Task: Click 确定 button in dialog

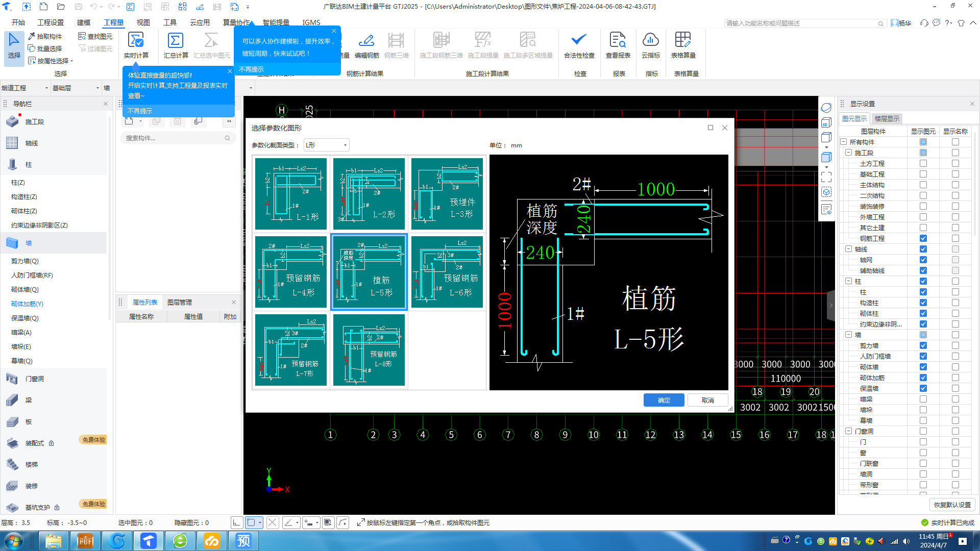Action: point(664,400)
